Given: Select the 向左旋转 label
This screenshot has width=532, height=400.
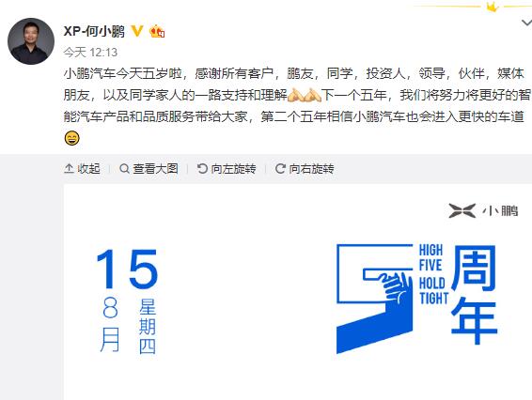Looking at the screenshot, I should point(233,168).
